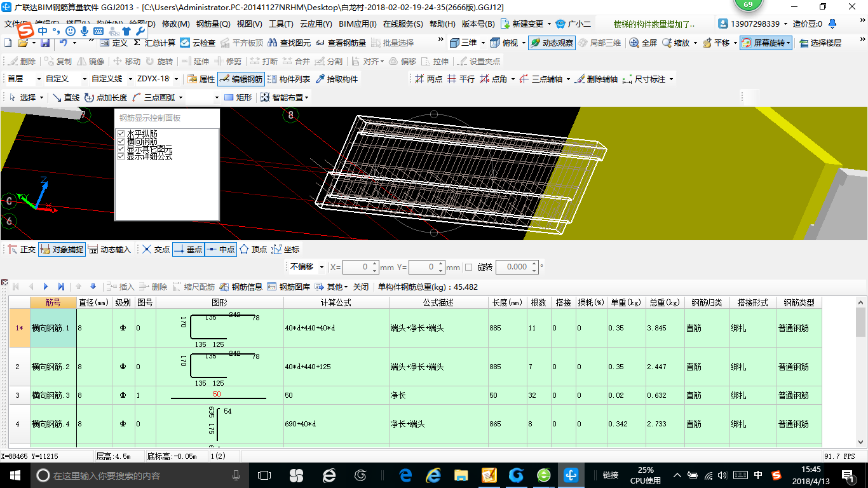Tick the 旋转 rotation checkbox
This screenshot has width=868, height=488.
469,267
